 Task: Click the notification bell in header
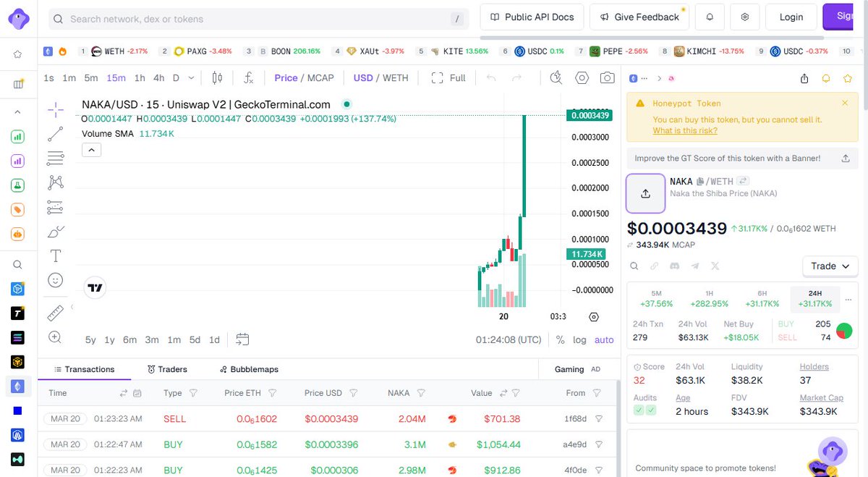click(x=710, y=17)
